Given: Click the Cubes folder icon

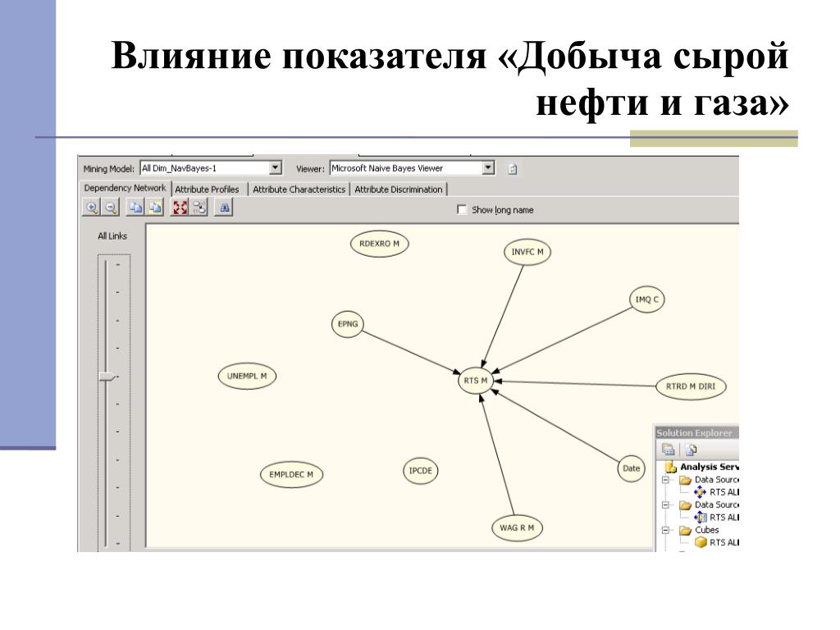Looking at the screenshot, I should tap(685, 531).
